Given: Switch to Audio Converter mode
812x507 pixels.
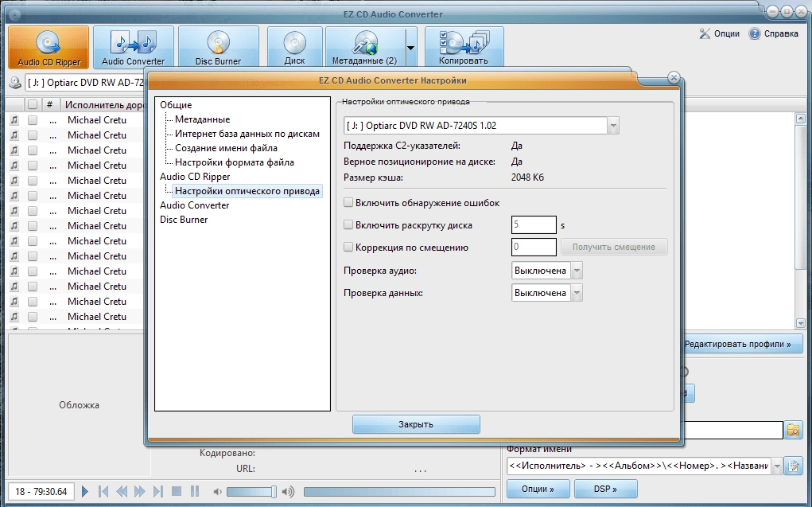Looking at the screenshot, I should pyautogui.click(x=133, y=48).
